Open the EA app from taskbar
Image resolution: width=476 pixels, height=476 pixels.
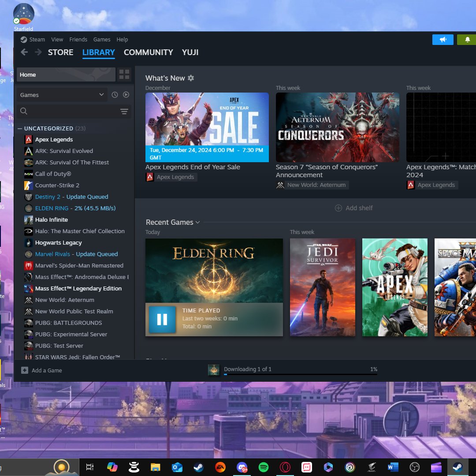220,467
